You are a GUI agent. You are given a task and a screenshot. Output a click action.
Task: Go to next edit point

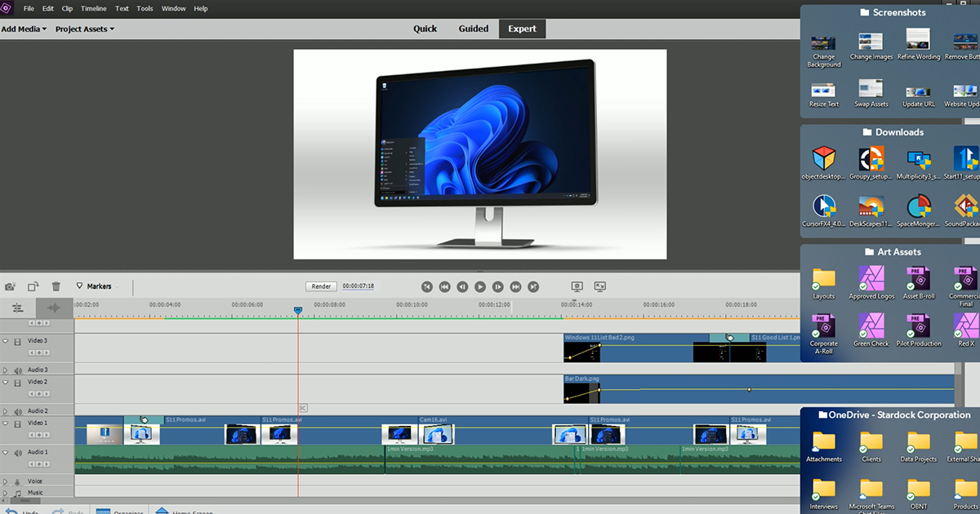533,286
